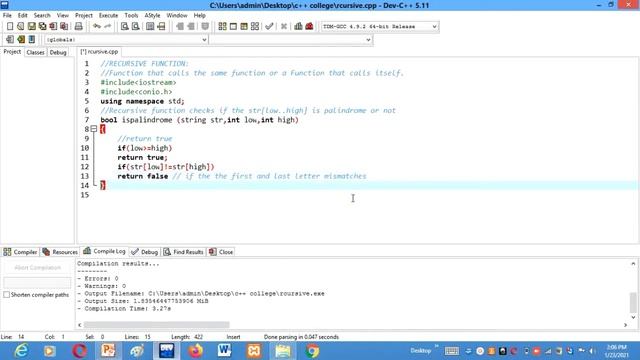Collapse the code fold at line 8
The width and height of the screenshot is (640, 360).
[94, 129]
